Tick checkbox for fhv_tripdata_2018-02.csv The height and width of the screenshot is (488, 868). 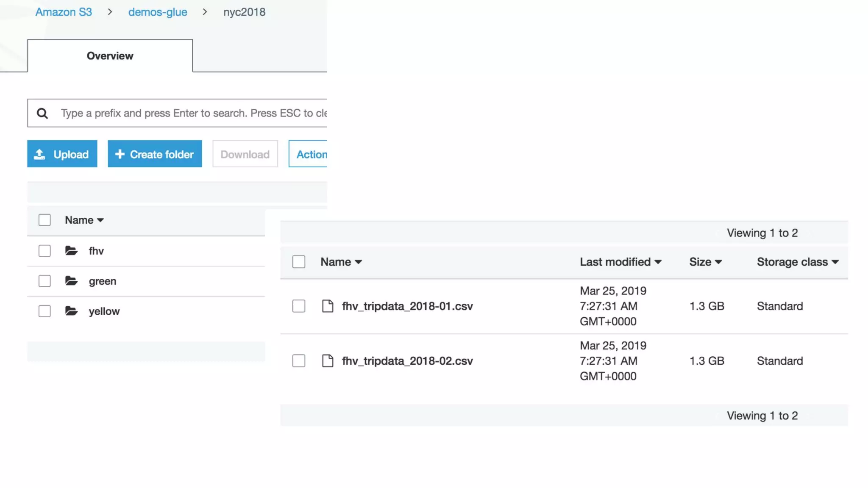tap(299, 360)
